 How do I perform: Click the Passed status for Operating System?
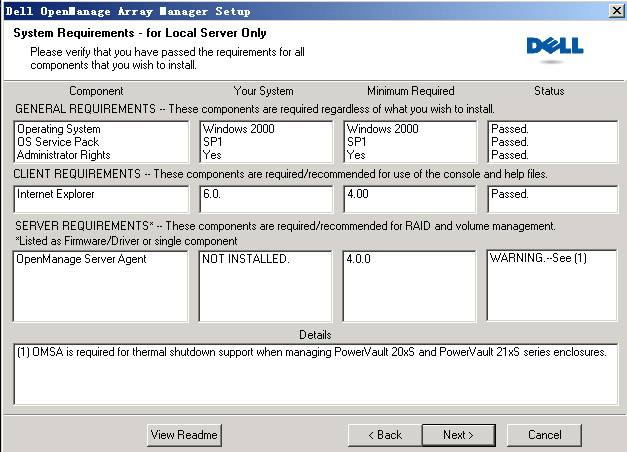point(510,129)
